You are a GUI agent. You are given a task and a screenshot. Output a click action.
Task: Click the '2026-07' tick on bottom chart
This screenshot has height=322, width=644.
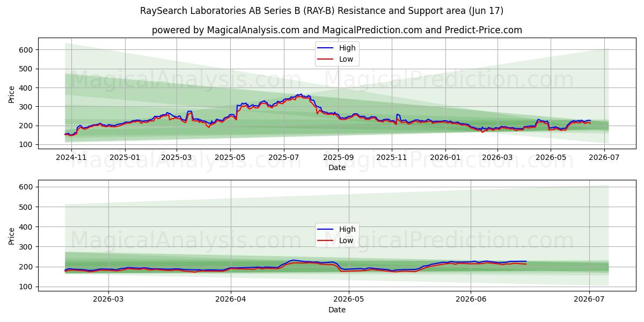[x=589, y=299]
